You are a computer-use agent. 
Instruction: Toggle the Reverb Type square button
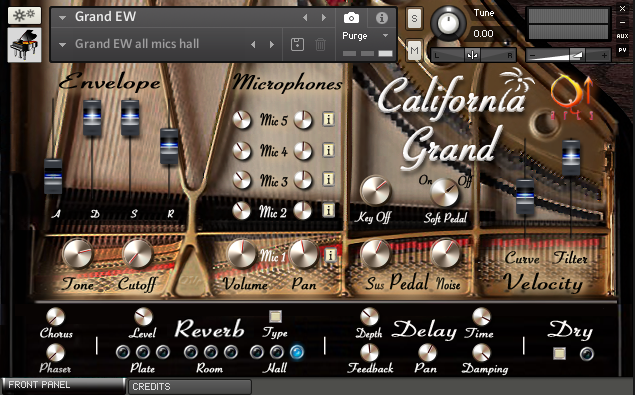[x=275, y=316]
